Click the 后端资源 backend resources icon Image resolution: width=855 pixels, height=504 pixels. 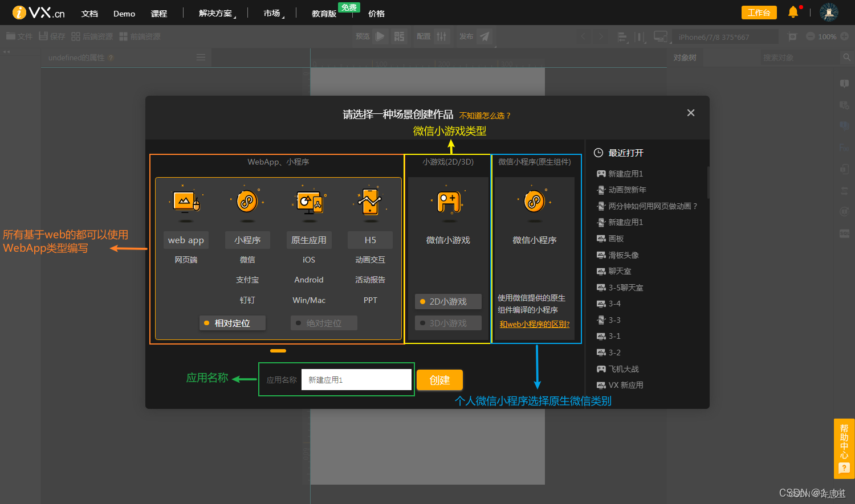[x=76, y=36]
